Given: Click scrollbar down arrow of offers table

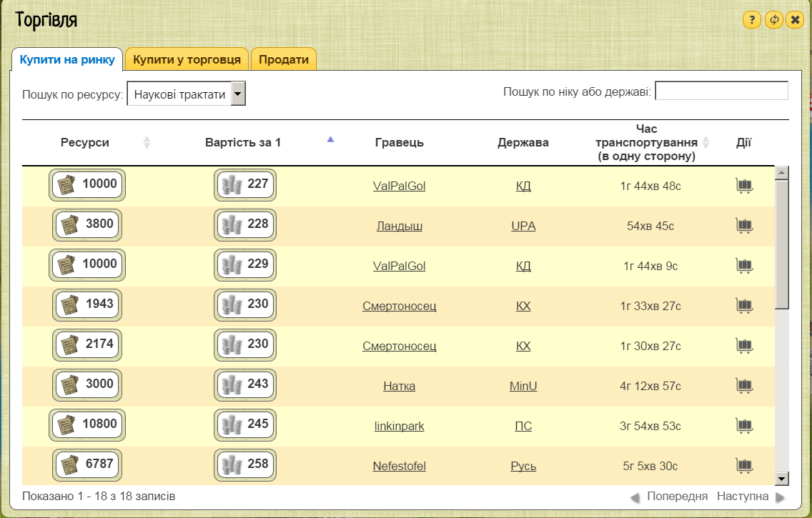Looking at the screenshot, I should click(x=782, y=478).
